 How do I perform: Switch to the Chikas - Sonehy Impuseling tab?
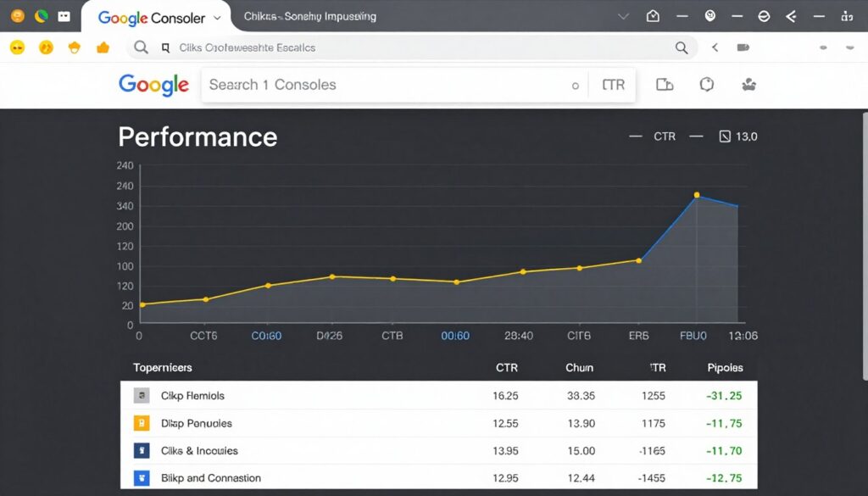coord(310,17)
